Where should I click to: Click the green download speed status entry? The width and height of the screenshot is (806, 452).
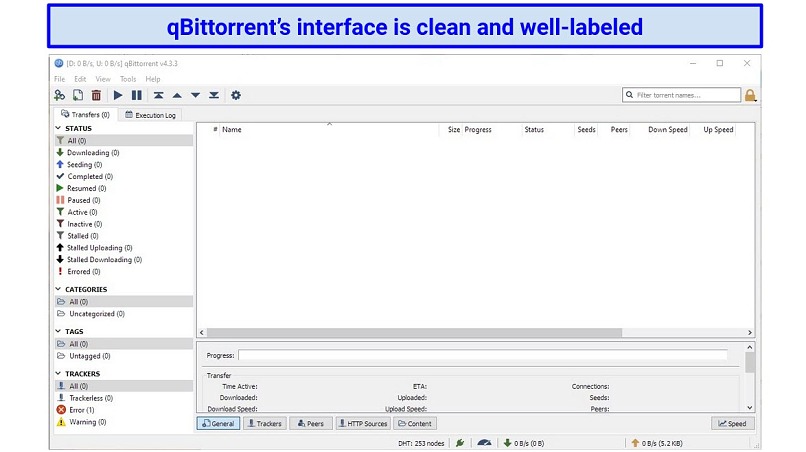[523, 443]
